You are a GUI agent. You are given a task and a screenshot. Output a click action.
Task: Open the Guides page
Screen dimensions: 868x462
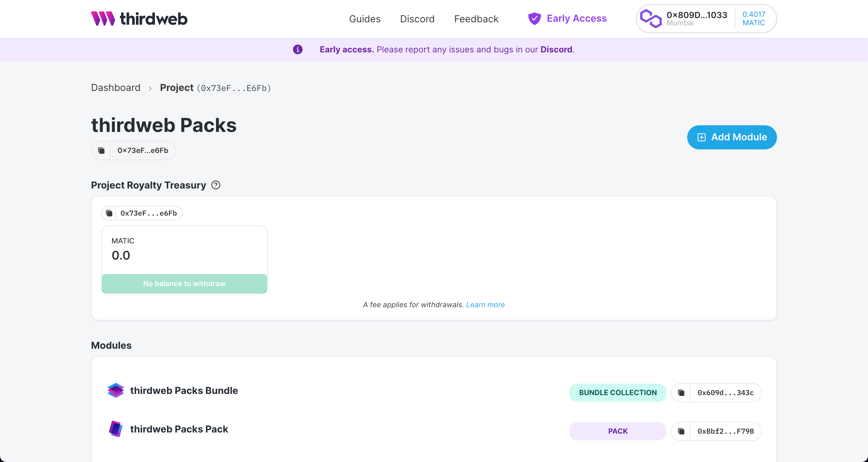(x=365, y=19)
